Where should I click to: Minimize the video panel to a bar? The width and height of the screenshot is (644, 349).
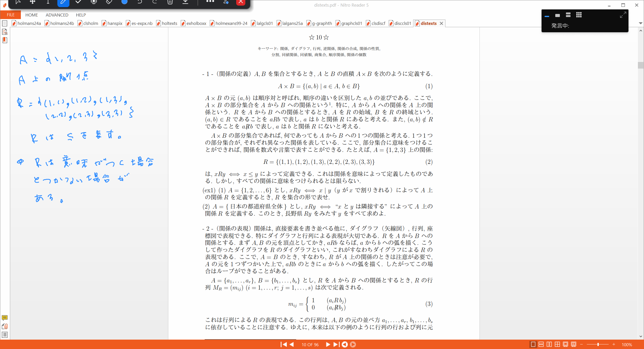[547, 16]
